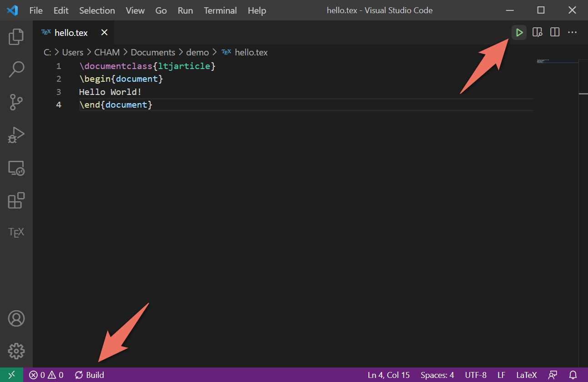Change the LaTeX language mode in status bar
Image resolution: width=588 pixels, height=382 pixels.
pos(526,375)
